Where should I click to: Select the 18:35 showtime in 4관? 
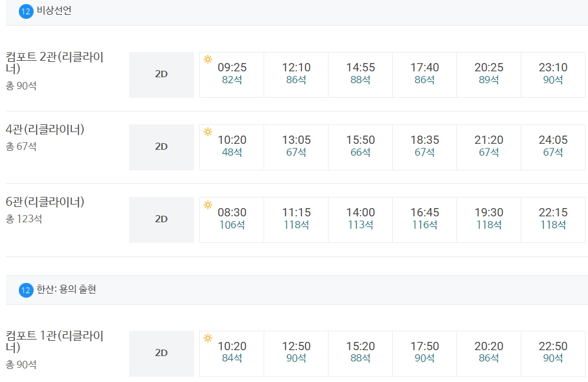click(x=425, y=147)
